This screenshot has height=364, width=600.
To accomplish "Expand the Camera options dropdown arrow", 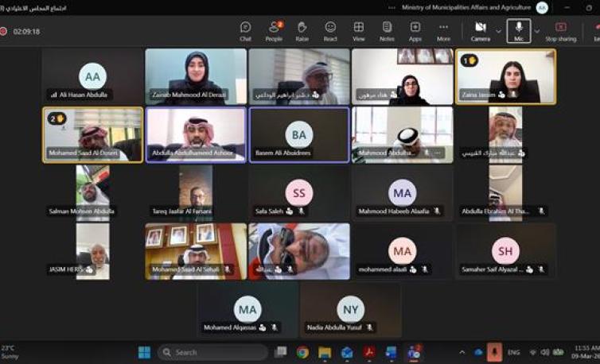I will 499,31.
